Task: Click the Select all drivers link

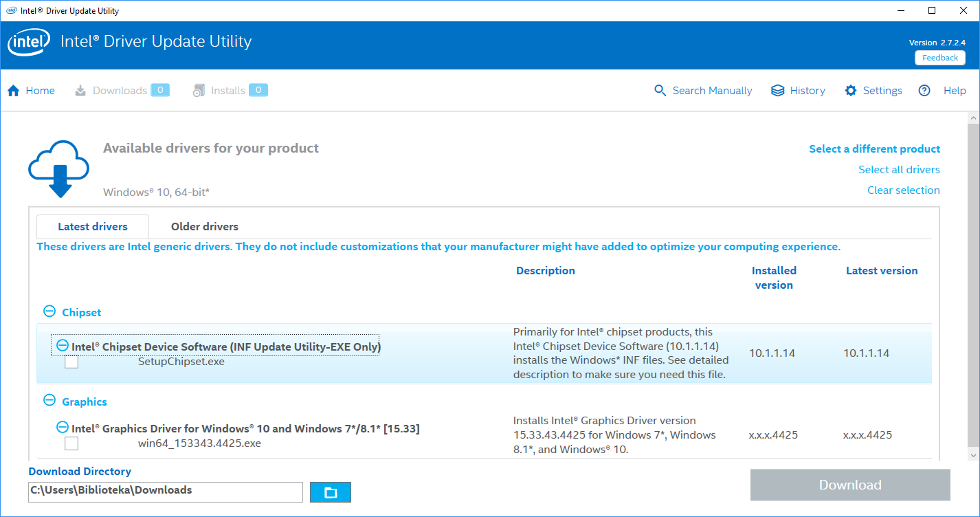Action: pos(899,170)
